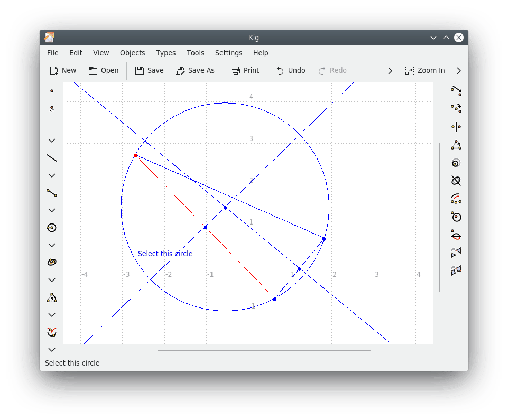Click the Undo button
This screenshot has height=420, width=508.
(x=291, y=71)
